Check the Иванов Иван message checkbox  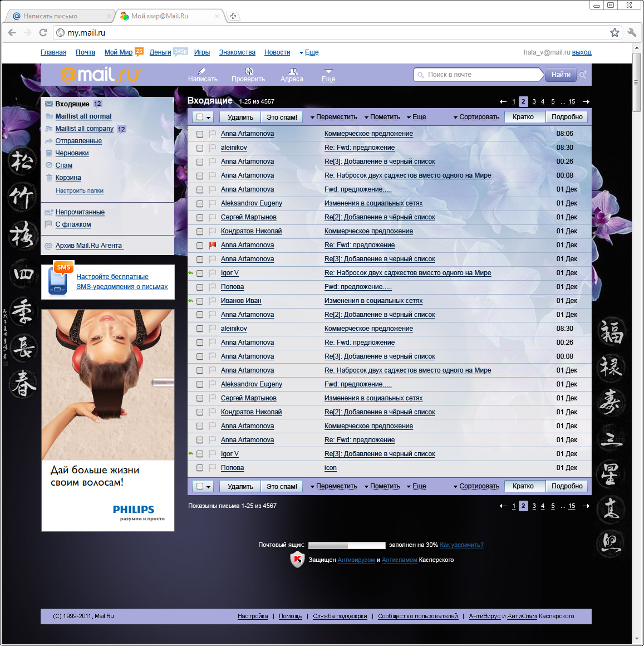pyautogui.click(x=200, y=301)
